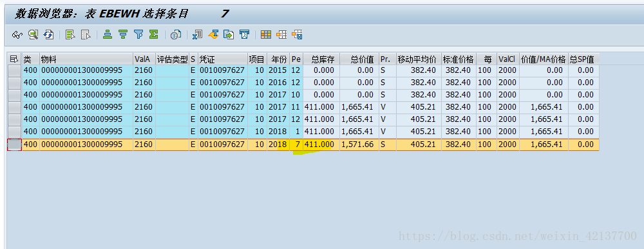Click the 凭证 column header
Viewport: 644px width, 249px height.
pos(223,59)
